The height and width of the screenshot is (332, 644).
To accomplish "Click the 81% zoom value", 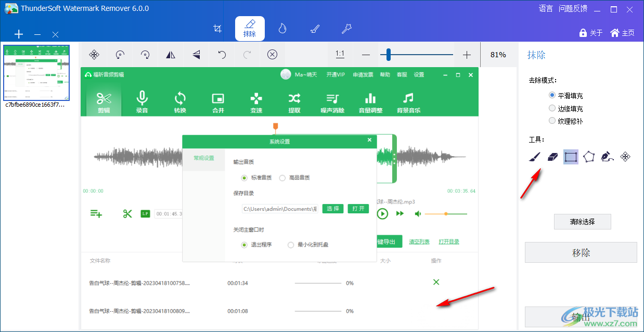I will [498, 55].
